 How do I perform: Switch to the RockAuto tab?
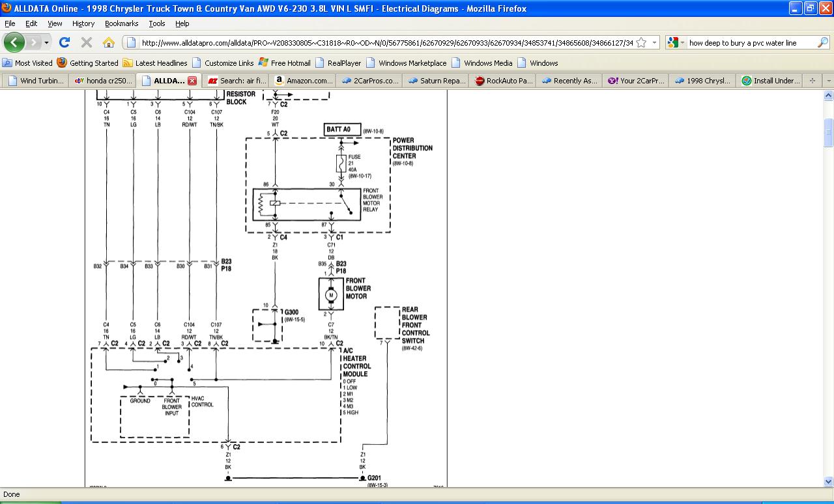tap(504, 81)
